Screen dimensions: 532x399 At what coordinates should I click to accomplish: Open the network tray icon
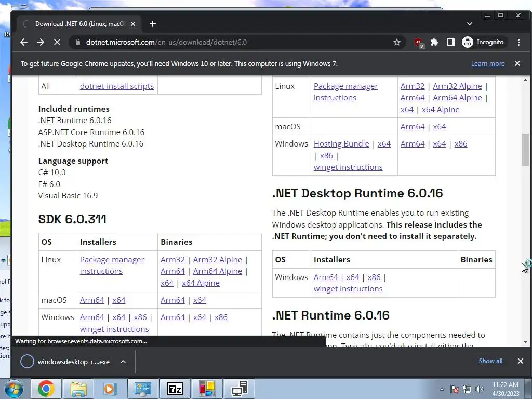coord(467,389)
